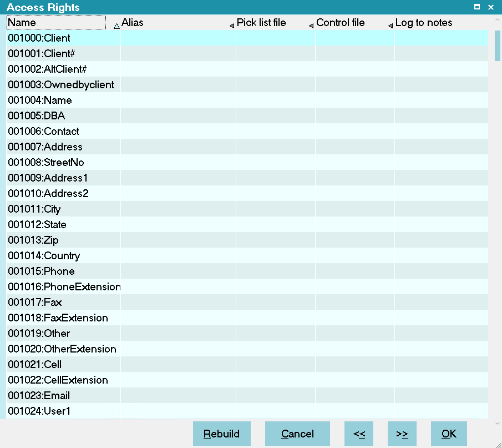Select row 001006:Contact
Image resolution: width=502 pixels, height=448 pixels.
247,131
